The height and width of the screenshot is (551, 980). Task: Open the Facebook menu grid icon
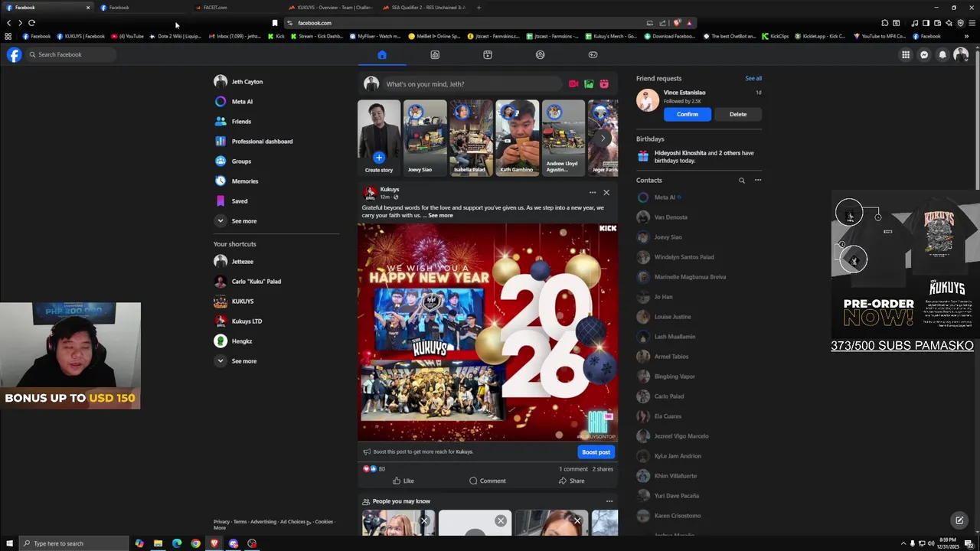click(906, 54)
